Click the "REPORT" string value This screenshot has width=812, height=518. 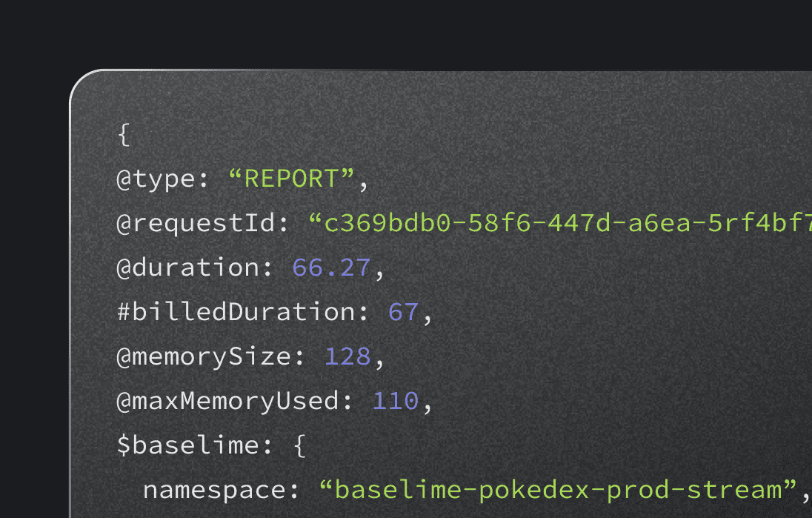290,179
